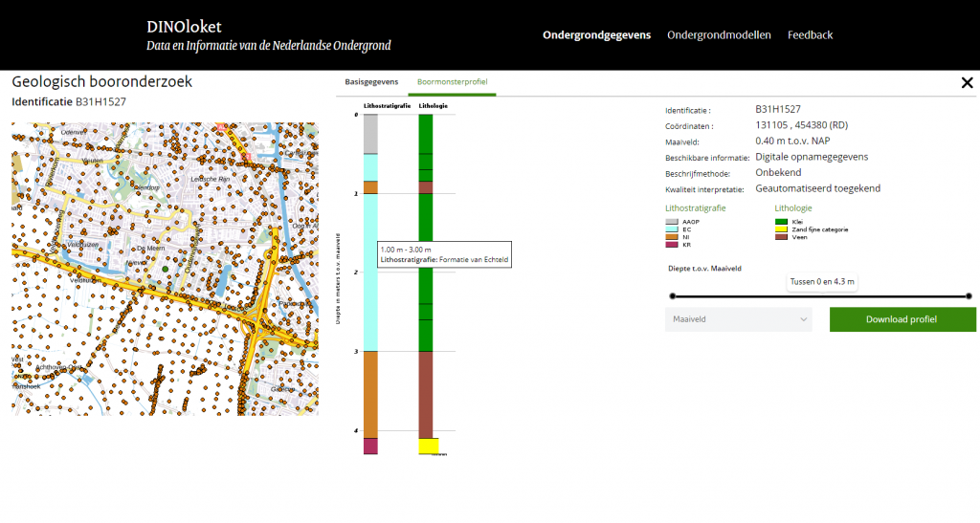This screenshot has height=523, width=980.
Task: Click the yellow Zand fijne categorie swatch
Action: click(x=781, y=229)
